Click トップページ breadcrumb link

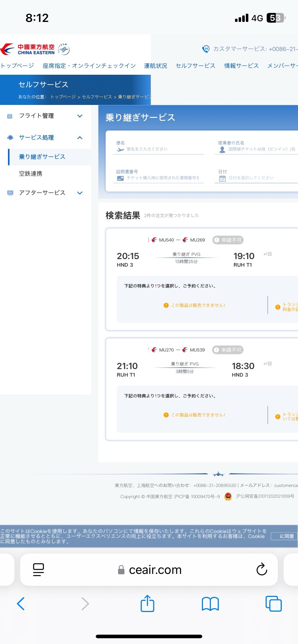point(63,97)
